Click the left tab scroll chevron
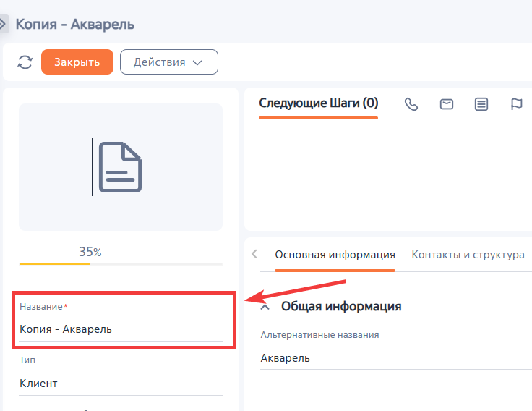This screenshot has width=532, height=411. click(254, 254)
